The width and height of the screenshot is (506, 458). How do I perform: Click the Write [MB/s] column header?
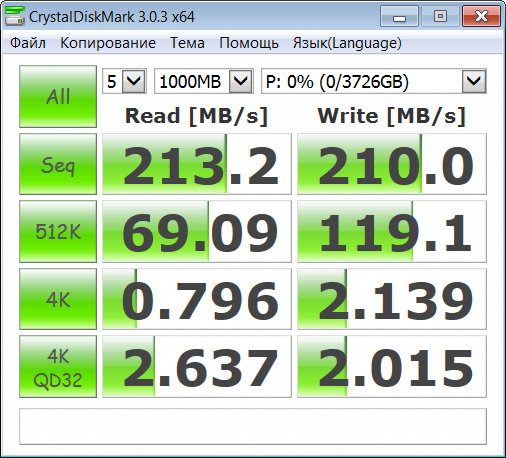pos(392,116)
